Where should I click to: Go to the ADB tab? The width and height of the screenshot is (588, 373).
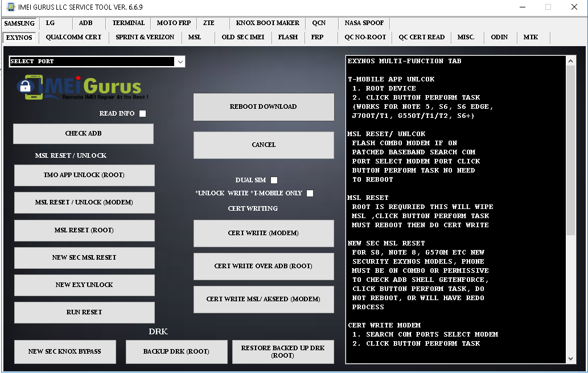coord(85,23)
